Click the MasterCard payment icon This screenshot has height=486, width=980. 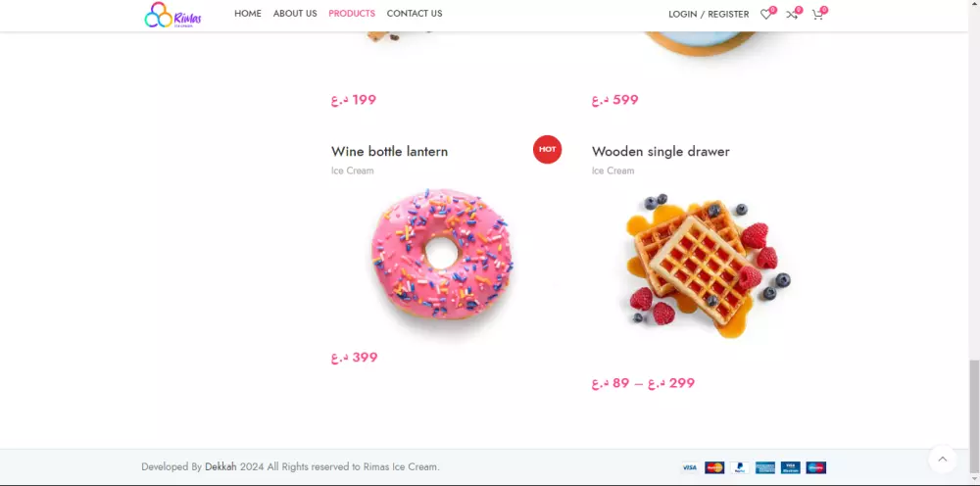[x=714, y=467]
